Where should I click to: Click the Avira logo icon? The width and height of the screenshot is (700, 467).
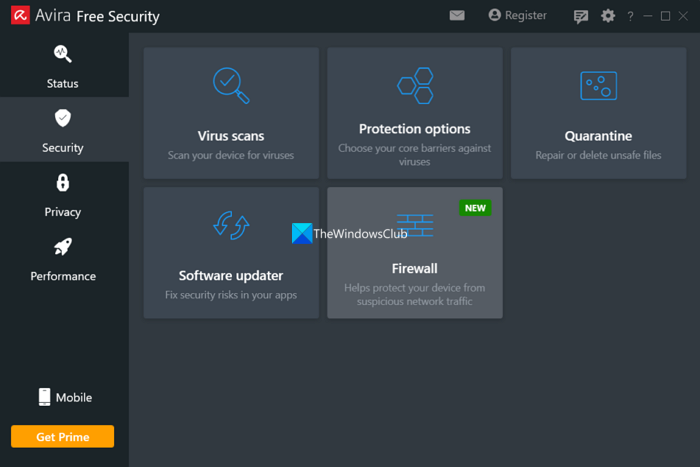(19, 16)
